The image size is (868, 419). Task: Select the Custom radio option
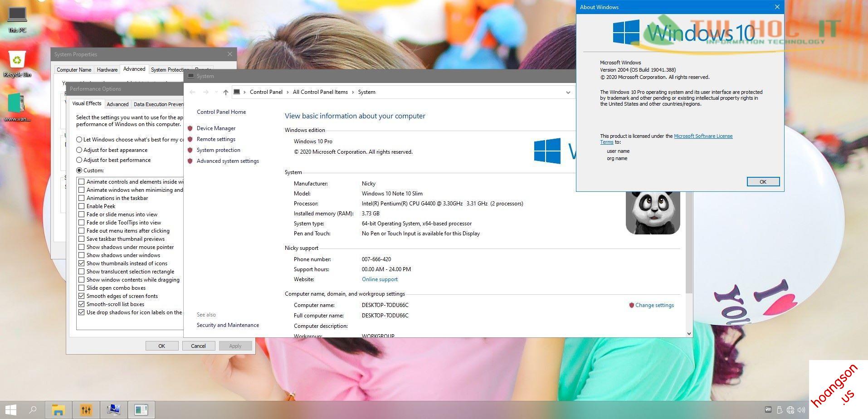(x=79, y=171)
